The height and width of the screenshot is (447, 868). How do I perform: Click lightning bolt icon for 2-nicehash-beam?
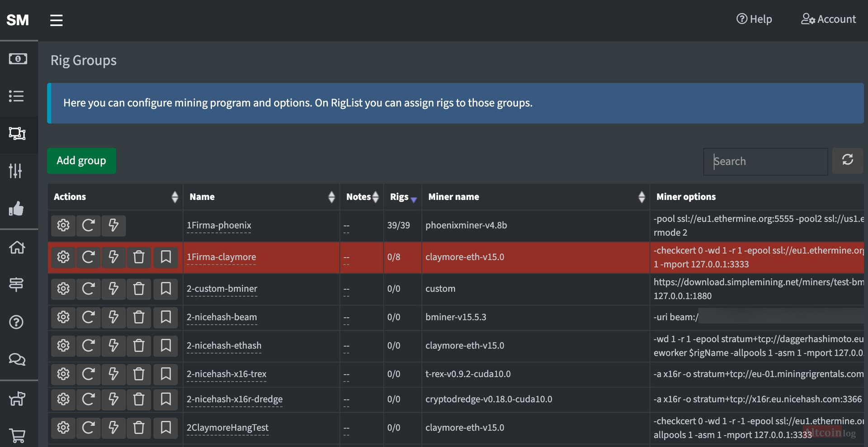click(x=113, y=317)
